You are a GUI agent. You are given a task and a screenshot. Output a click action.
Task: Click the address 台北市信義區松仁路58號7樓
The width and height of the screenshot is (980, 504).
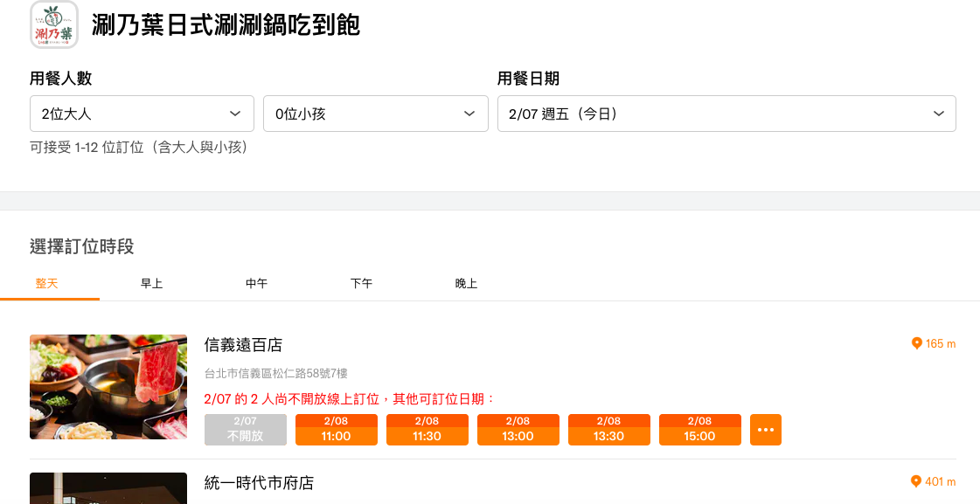[276, 374]
